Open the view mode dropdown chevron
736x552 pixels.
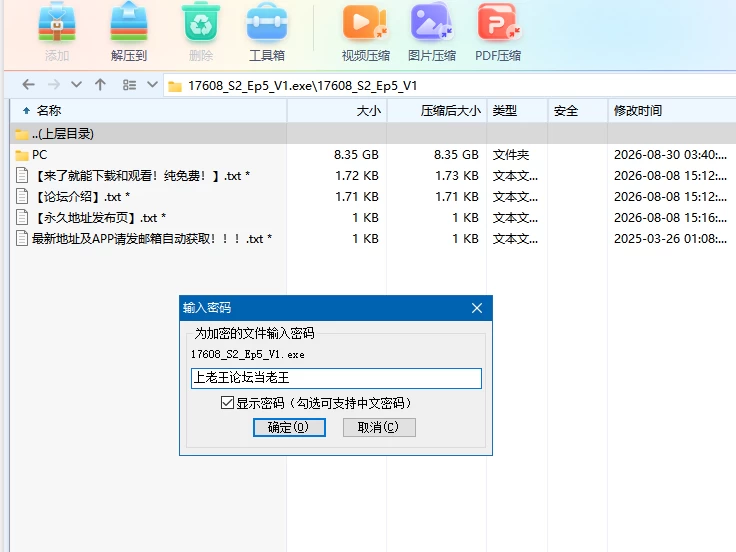[152, 85]
